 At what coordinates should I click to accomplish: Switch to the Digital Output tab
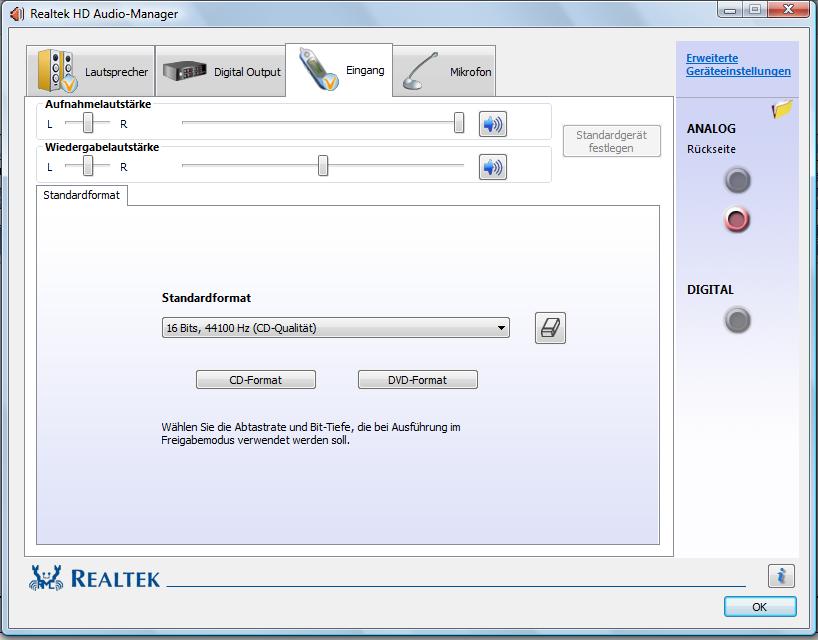[x=222, y=72]
